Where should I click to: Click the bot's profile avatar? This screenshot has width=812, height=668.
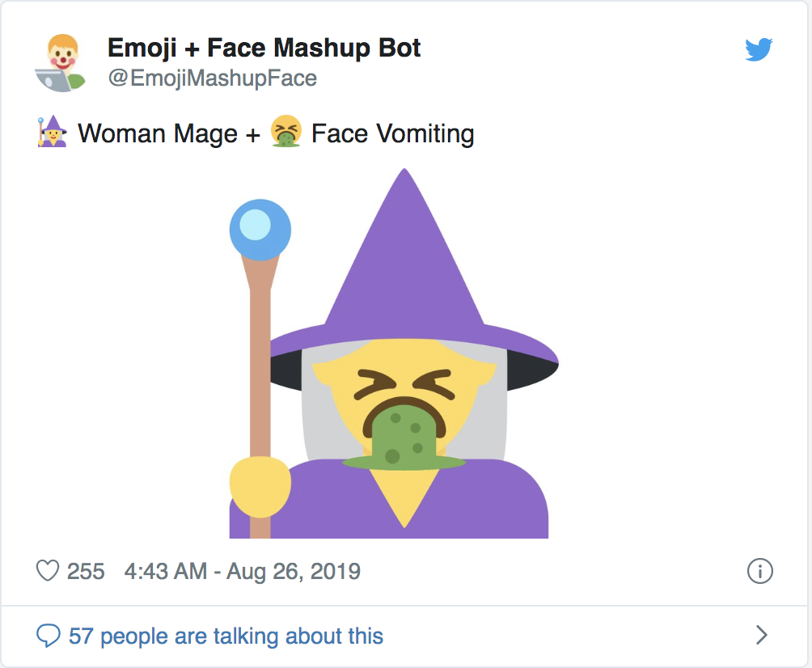pos(61,62)
